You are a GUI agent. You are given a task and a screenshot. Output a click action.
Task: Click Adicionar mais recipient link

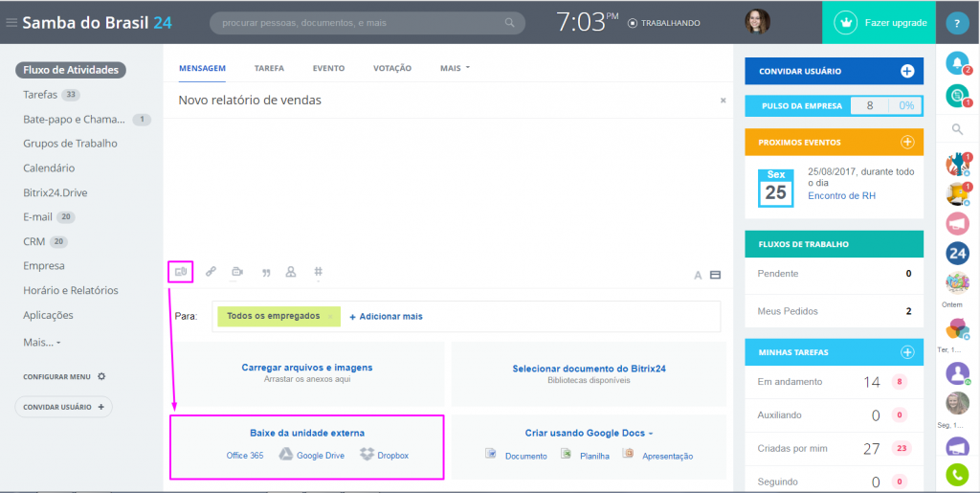click(x=386, y=317)
